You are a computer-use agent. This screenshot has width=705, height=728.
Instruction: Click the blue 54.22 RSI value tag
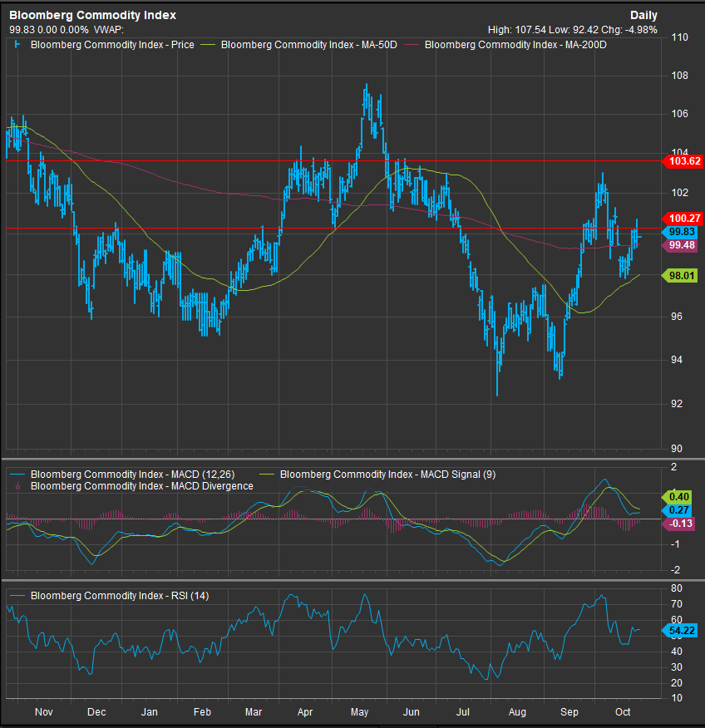(680, 631)
